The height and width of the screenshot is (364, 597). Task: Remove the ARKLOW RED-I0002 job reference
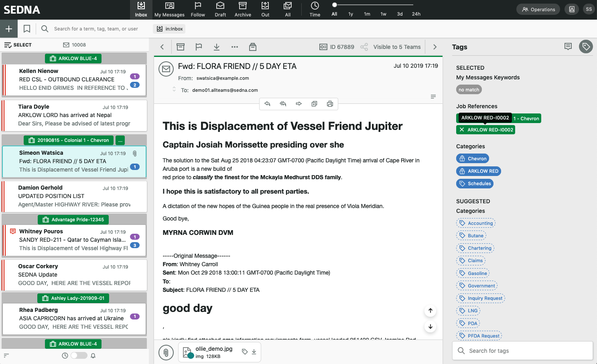tap(462, 129)
